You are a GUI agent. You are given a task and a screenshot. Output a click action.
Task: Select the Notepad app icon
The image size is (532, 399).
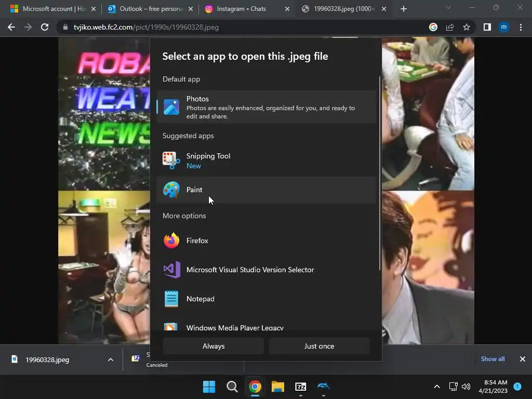171,299
